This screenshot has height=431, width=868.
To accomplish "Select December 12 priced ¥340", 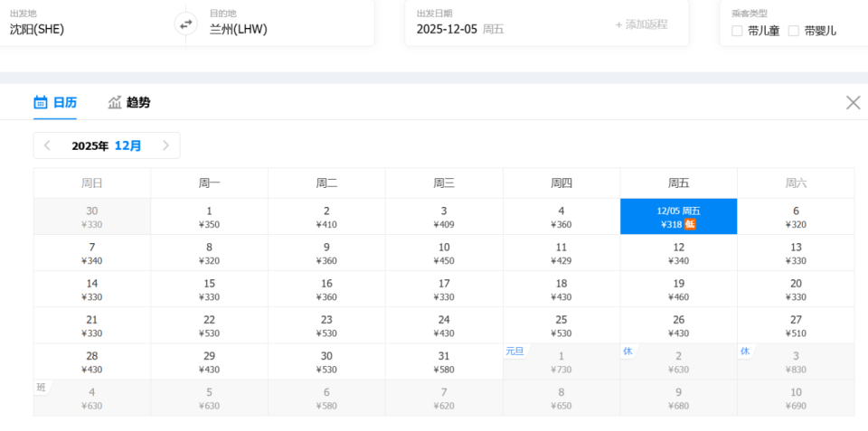I will (x=678, y=253).
